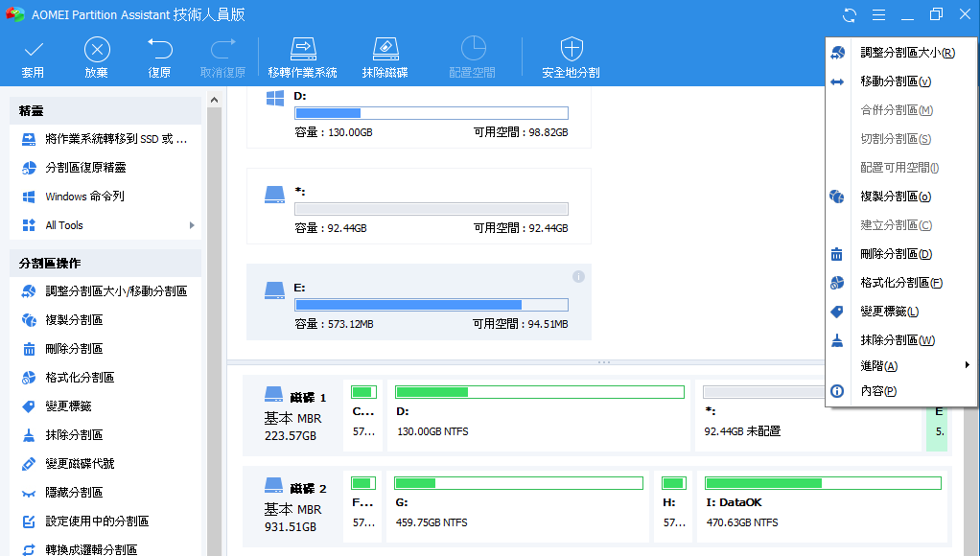Viewport: 980px width, 556px height.
Task: Select 磁碟 2 disk header
Action: click(x=293, y=507)
